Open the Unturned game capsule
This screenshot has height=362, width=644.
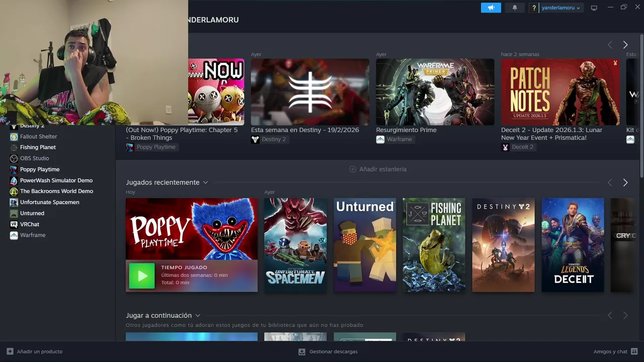(x=365, y=245)
